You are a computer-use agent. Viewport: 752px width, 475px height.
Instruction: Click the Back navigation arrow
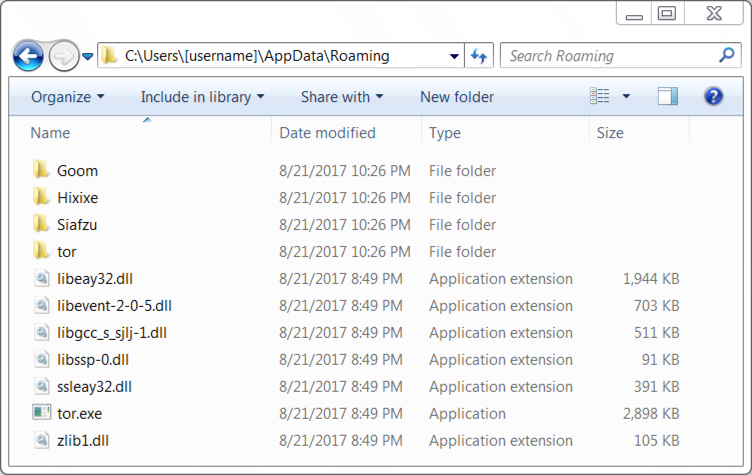28,57
